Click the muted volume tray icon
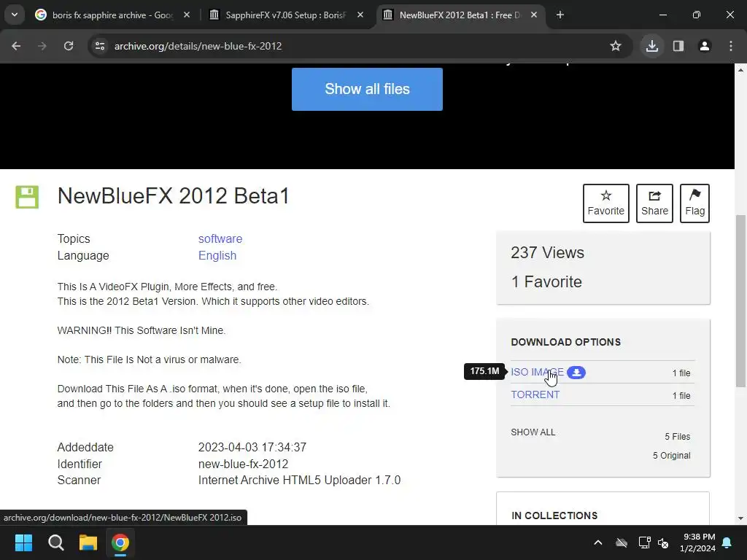This screenshot has width=747, height=560. pyautogui.click(x=663, y=542)
